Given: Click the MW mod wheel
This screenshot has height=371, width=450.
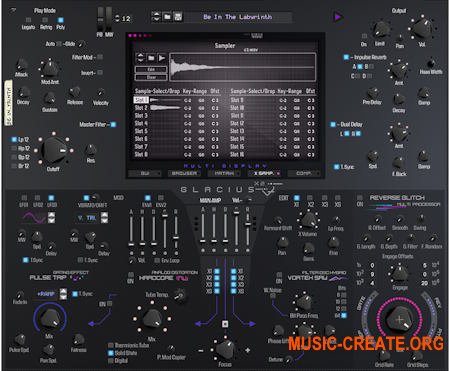Looking at the screenshot, I should pyautogui.click(x=109, y=18).
